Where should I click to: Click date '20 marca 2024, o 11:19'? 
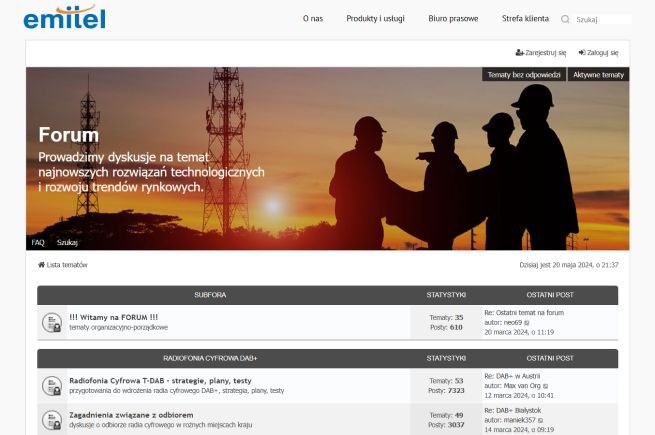[x=519, y=332]
